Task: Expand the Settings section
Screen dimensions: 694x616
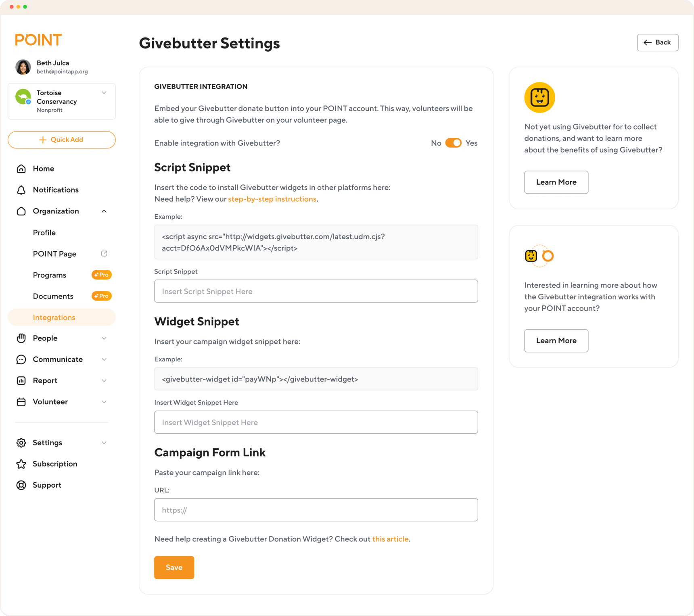Action: [x=105, y=443]
